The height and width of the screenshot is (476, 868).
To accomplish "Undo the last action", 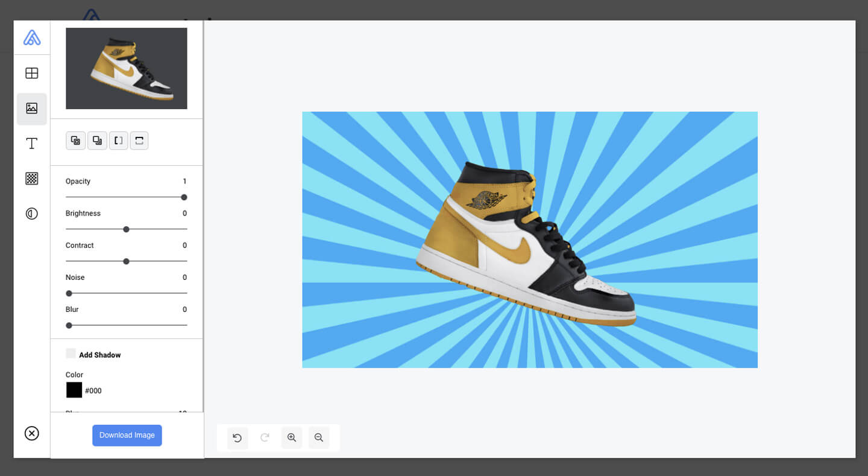I will click(x=237, y=438).
